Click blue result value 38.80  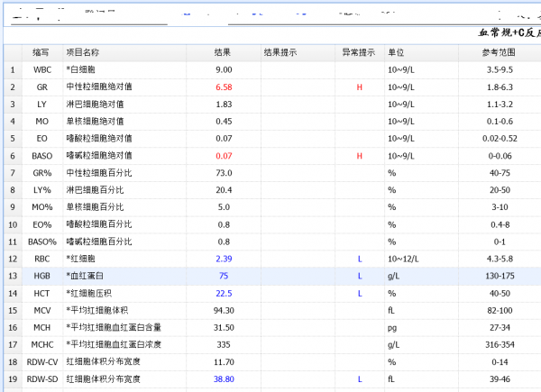point(224,379)
